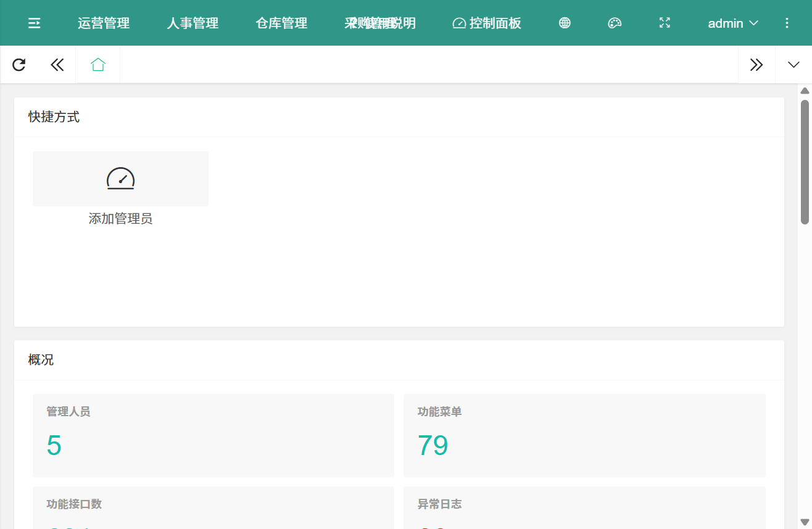Click the globe language icon
The height and width of the screenshot is (529, 812).
pyautogui.click(x=565, y=23)
